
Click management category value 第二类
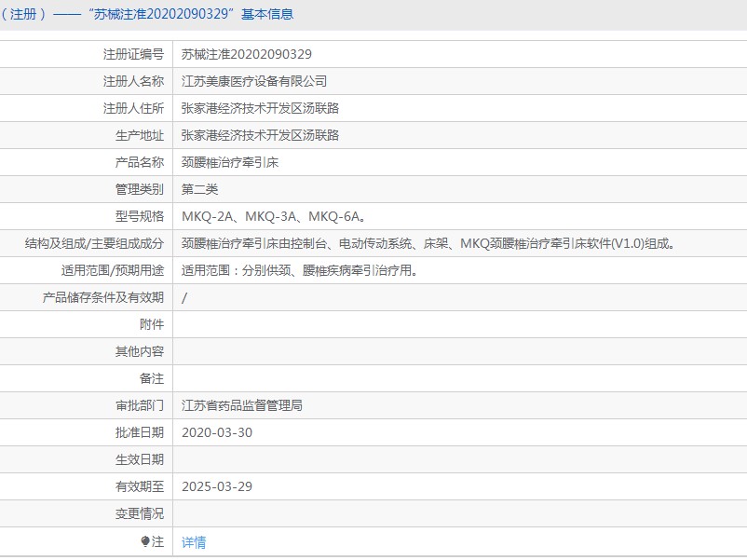tap(199, 189)
